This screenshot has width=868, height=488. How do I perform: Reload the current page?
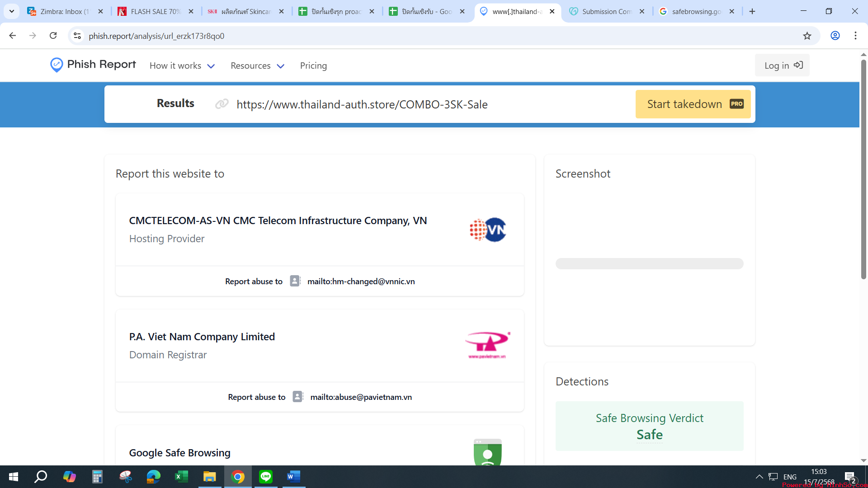point(53,36)
